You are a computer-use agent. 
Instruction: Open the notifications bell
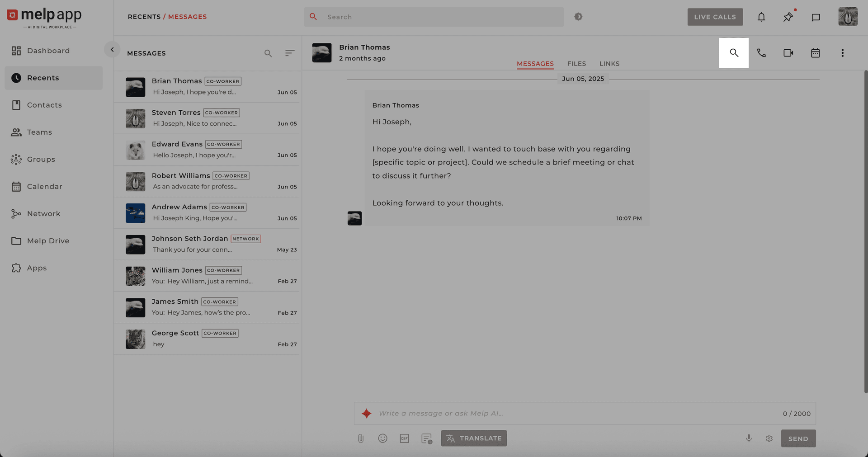click(761, 17)
